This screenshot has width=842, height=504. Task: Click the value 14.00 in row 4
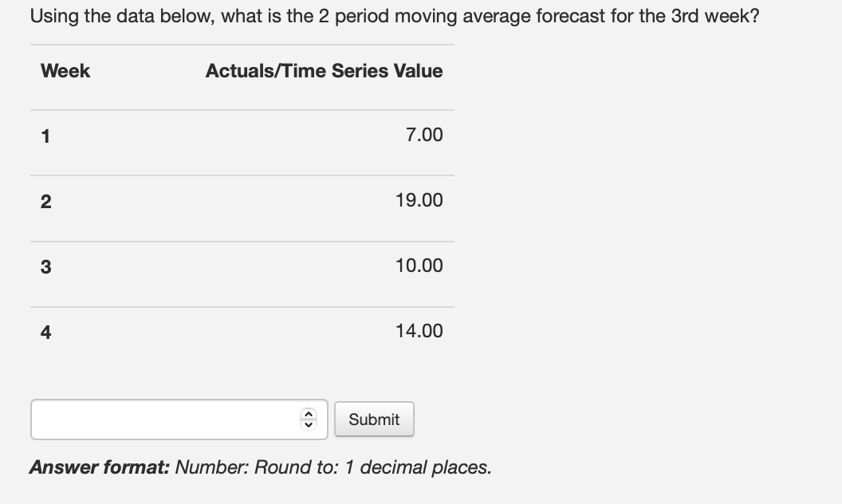(419, 331)
